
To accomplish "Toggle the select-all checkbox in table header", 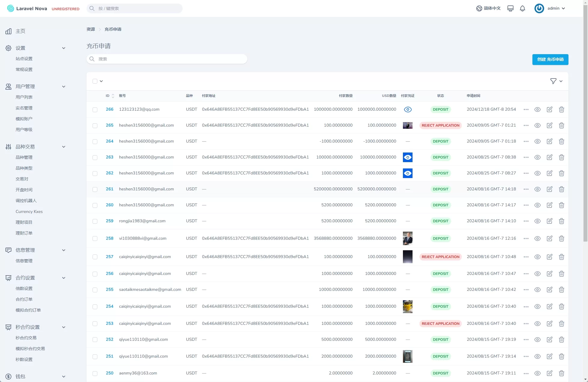I will pyautogui.click(x=95, y=81).
